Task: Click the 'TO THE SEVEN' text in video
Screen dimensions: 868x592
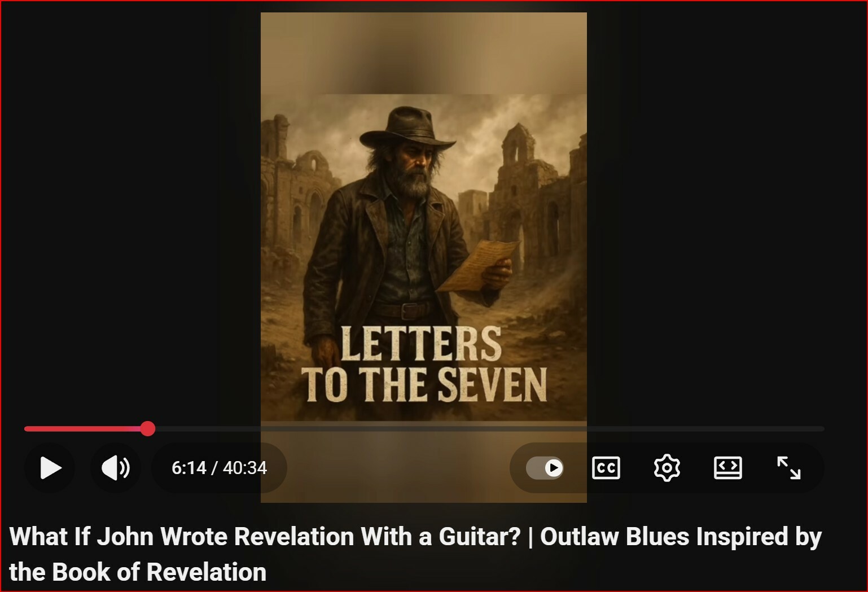Action: tap(424, 384)
